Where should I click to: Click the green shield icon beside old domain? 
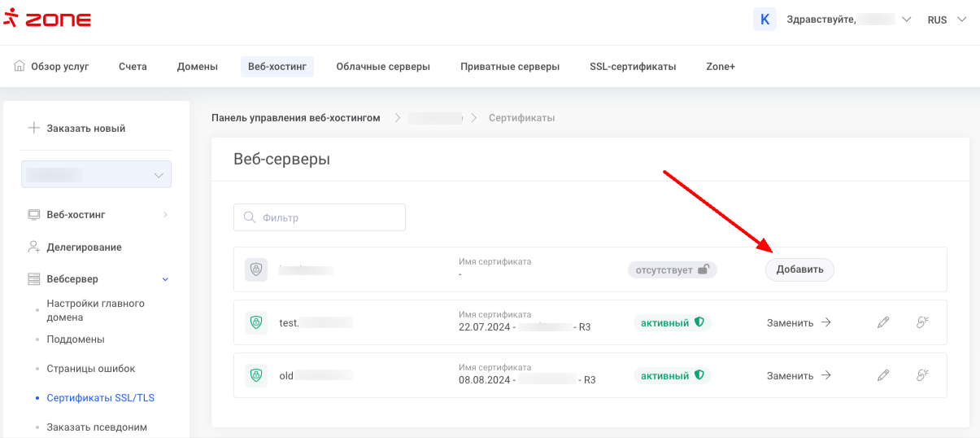pyautogui.click(x=256, y=375)
